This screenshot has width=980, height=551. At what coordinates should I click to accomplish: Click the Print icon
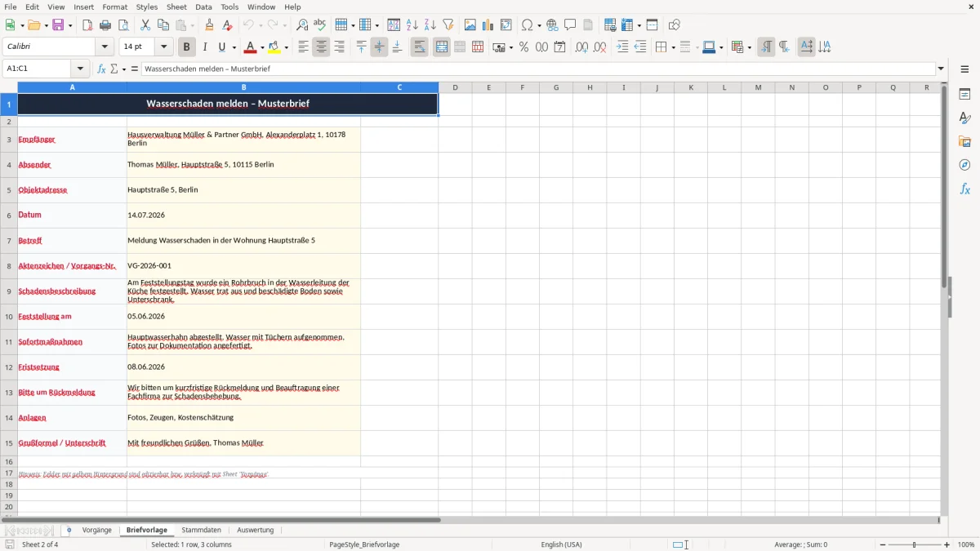coord(105,25)
